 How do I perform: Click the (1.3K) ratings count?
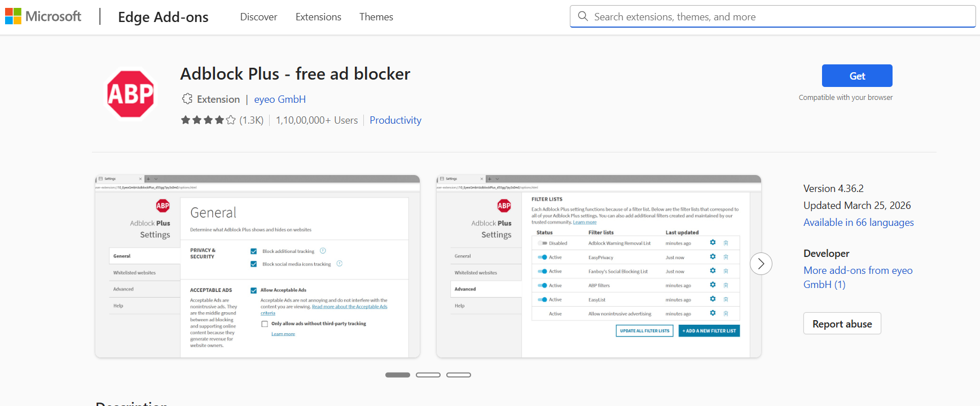(252, 120)
